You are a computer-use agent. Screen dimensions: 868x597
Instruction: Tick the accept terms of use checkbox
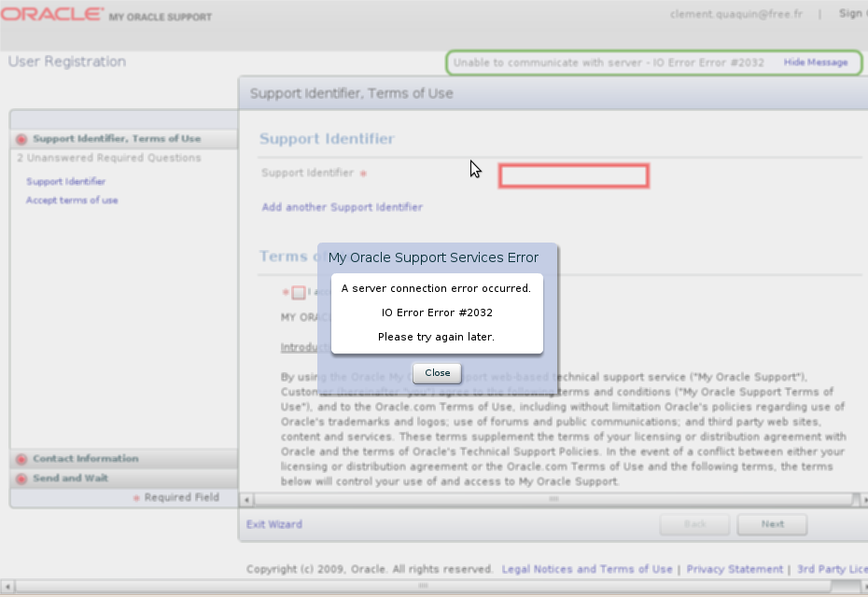click(x=299, y=293)
